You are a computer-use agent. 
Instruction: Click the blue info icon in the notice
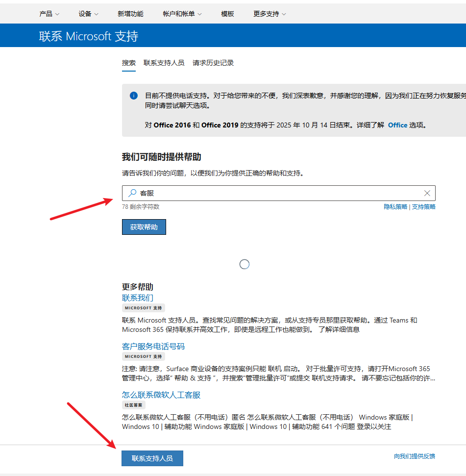click(134, 96)
